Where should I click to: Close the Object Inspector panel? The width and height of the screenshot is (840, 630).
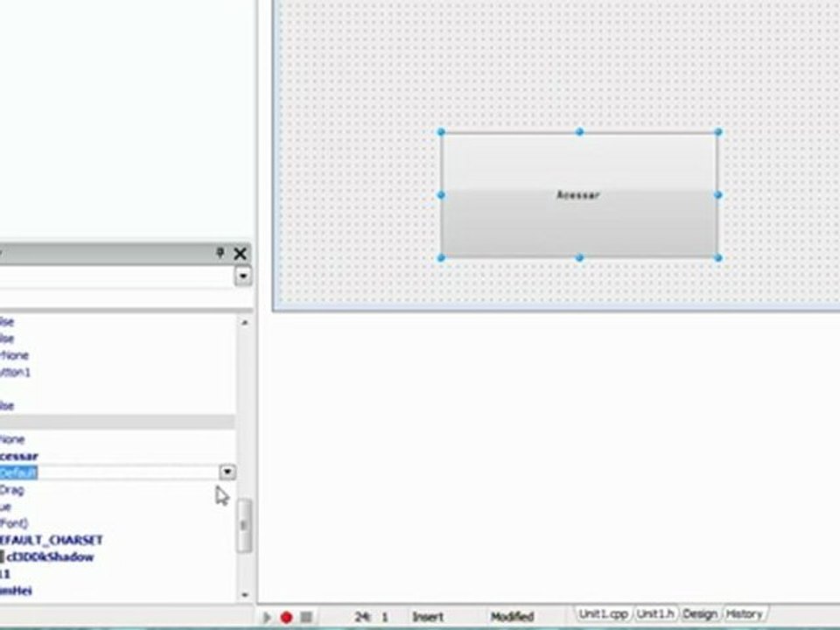[x=240, y=254]
